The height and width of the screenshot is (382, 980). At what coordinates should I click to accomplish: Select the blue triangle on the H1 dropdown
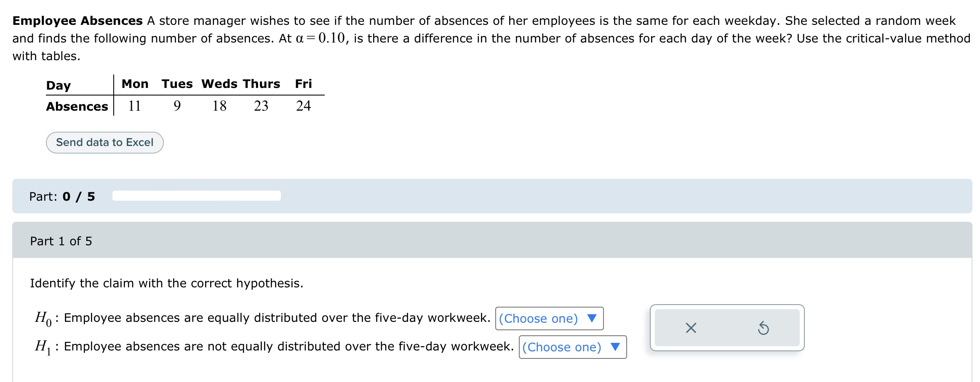click(x=616, y=347)
